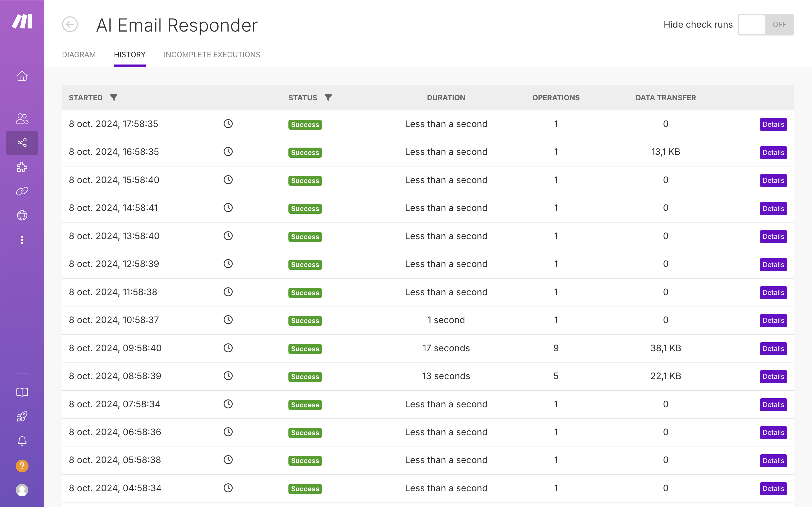Switch to the Diagram tab
Viewport: 812px width, 507px height.
(x=79, y=55)
